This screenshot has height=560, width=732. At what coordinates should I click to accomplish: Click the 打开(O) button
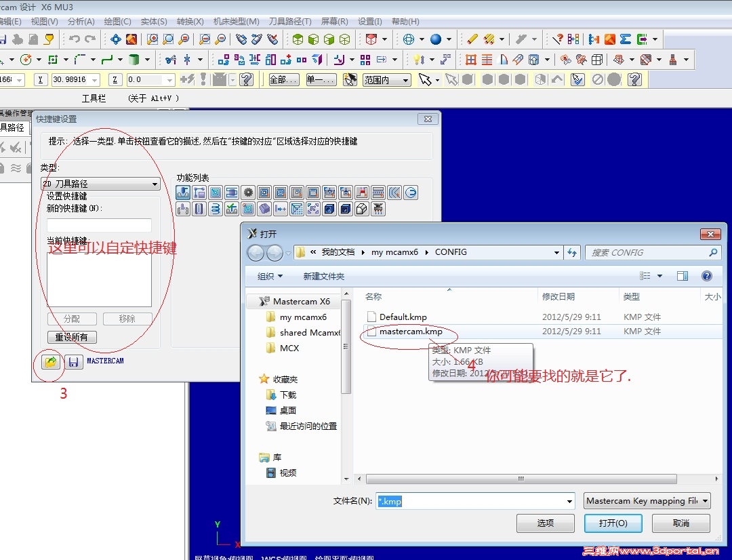613,523
